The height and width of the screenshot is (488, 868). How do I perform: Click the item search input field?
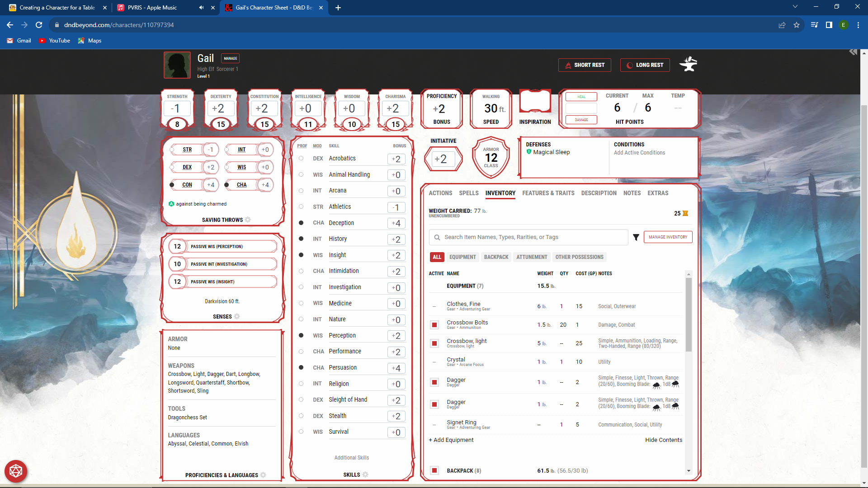click(528, 237)
